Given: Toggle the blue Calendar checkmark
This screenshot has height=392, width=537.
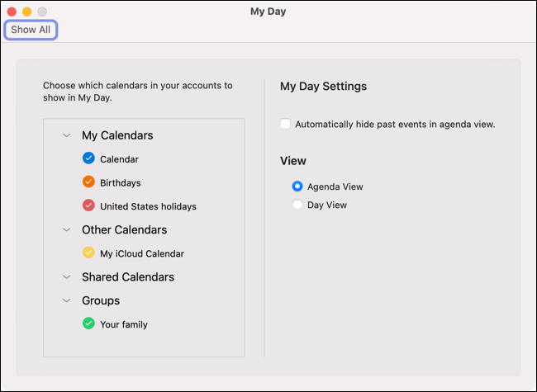Looking at the screenshot, I should [88, 158].
